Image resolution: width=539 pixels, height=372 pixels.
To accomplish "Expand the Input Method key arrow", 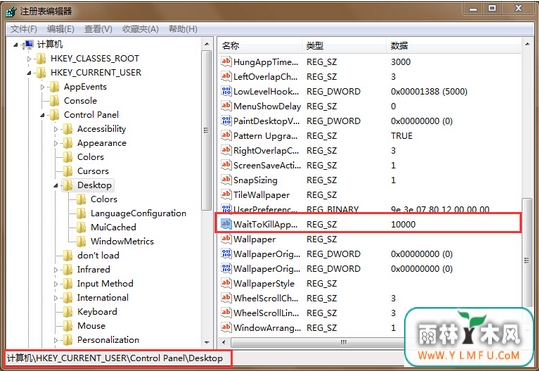I will (56, 284).
